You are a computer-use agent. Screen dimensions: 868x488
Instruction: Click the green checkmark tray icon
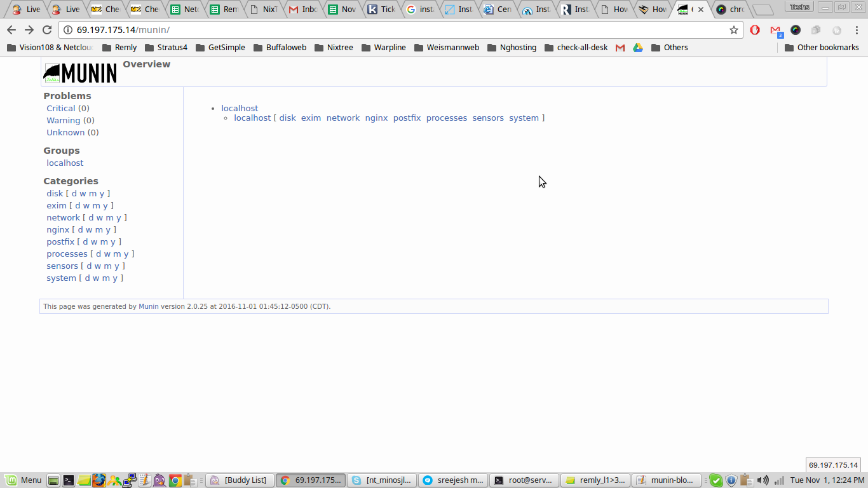(715, 480)
